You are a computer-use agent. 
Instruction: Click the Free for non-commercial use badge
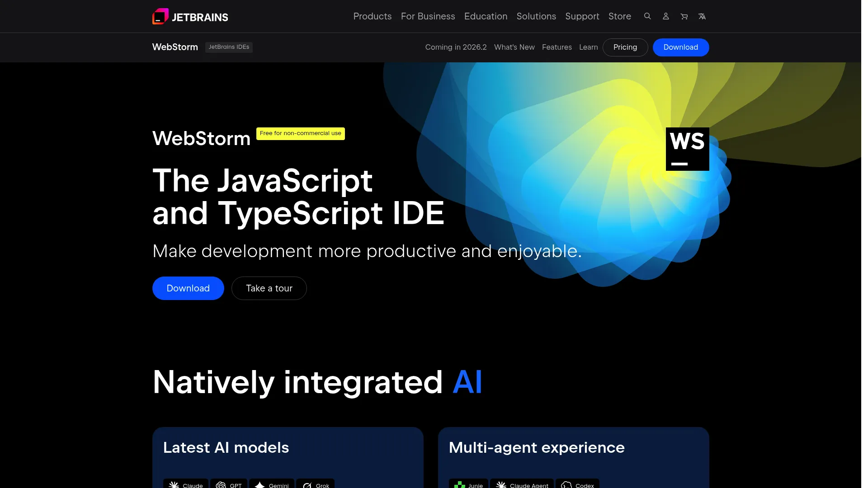pyautogui.click(x=301, y=133)
